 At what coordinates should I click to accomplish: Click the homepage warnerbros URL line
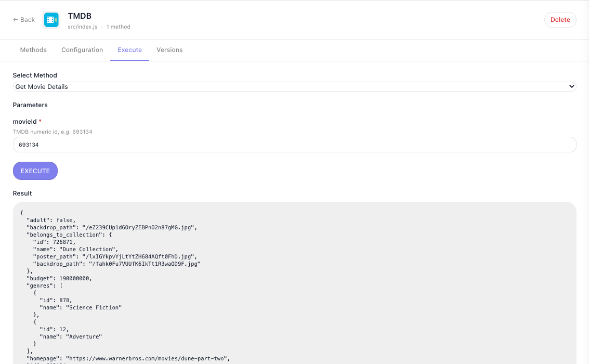[128, 358]
